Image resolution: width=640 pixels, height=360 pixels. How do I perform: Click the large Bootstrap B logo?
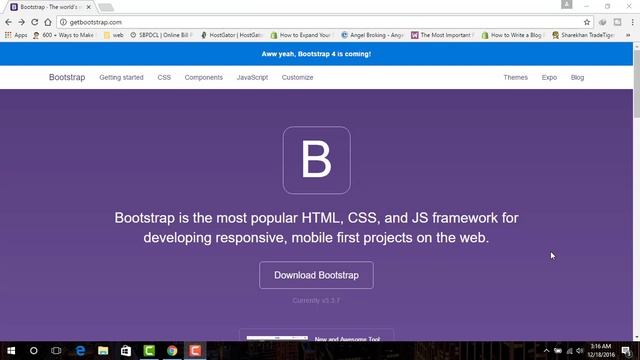pos(316,160)
